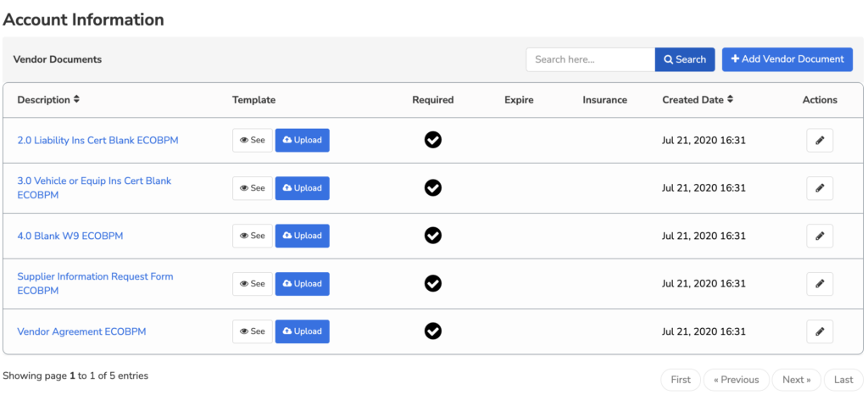Jump to the Last page
Viewport: 868px width, 395px height.
tap(843, 380)
